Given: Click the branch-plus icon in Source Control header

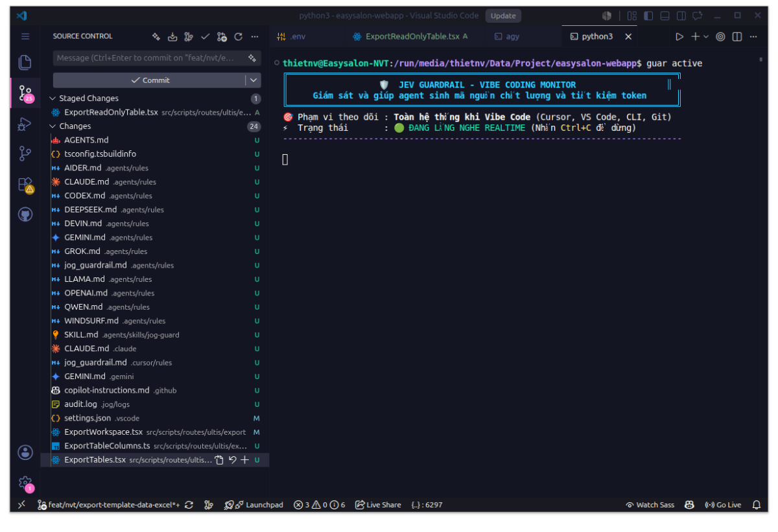Looking at the screenshot, I should [x=222, y=36].
